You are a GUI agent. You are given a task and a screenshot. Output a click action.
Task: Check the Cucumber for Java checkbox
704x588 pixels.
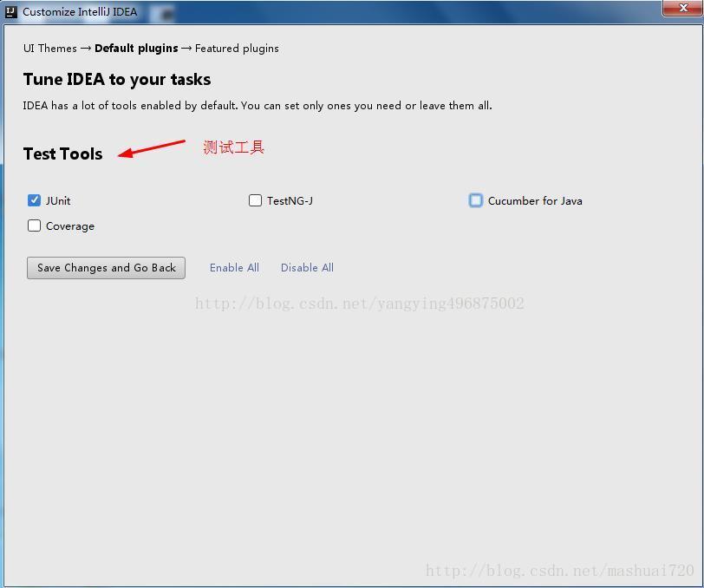pos(475,200)
